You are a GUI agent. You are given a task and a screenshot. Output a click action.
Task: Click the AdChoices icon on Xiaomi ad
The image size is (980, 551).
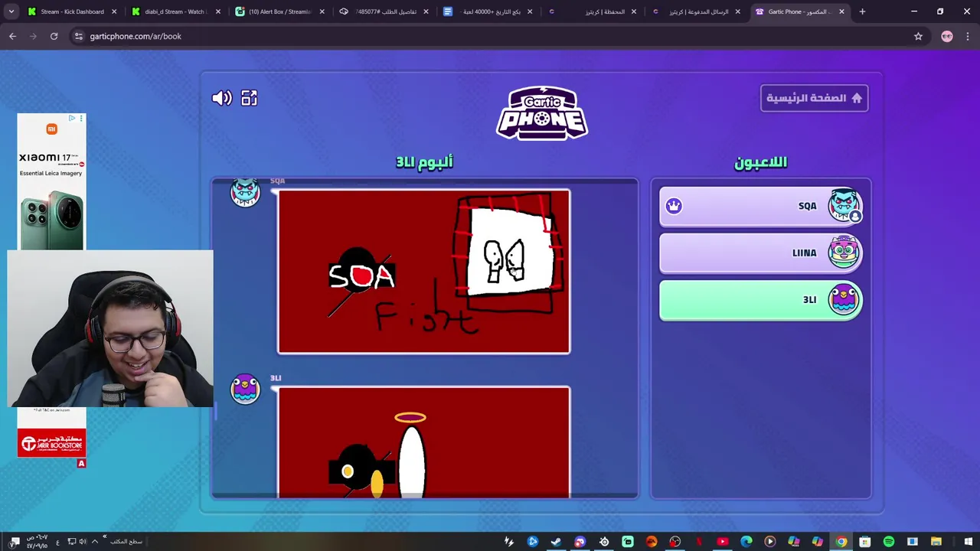click(x=72, y=118)
